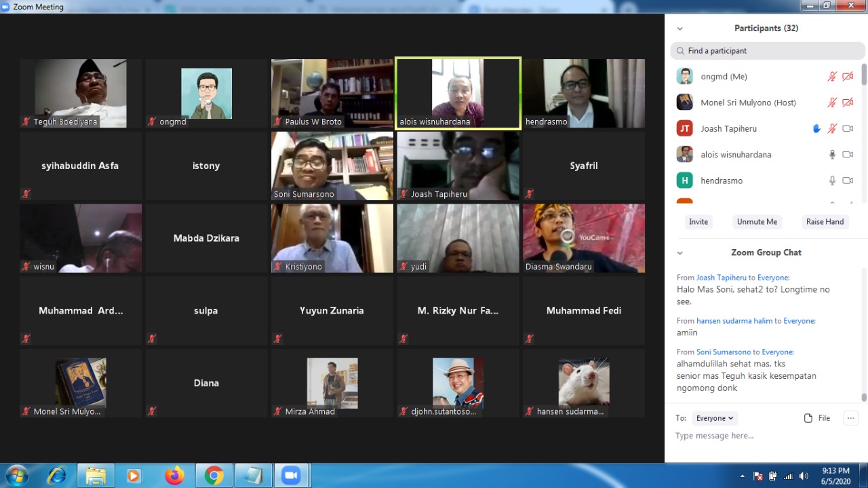Select the Diasma Swandaru video tile
The image size is (868, 488).
click(x=584, y=238)
